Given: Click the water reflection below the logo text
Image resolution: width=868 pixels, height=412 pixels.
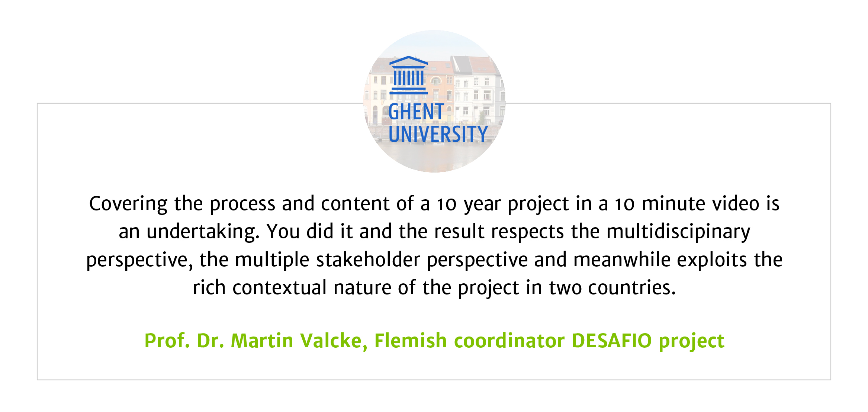Looking at the screenshot, I should [x=434, y=156].
